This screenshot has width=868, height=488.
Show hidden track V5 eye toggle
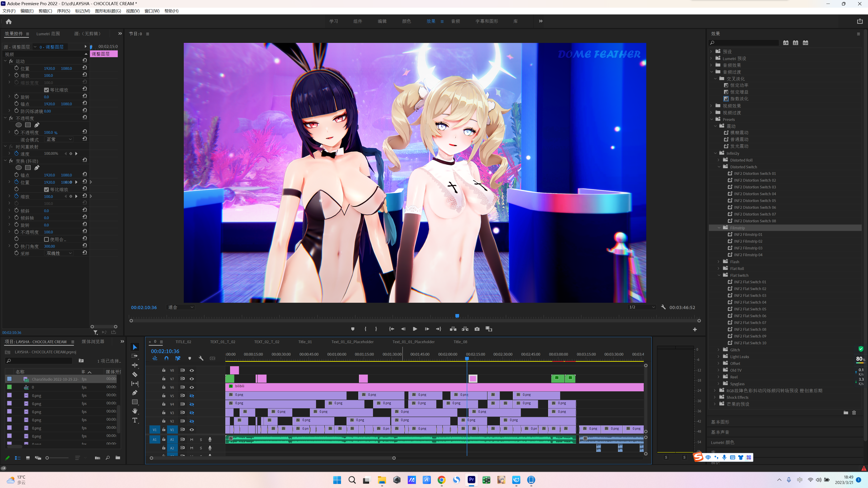[192, 396]
